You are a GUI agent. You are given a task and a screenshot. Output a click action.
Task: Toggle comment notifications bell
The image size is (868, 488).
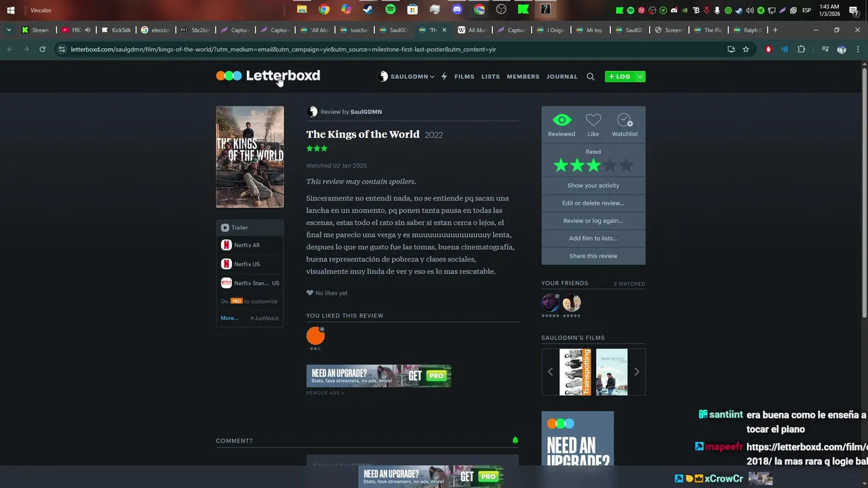515,441
